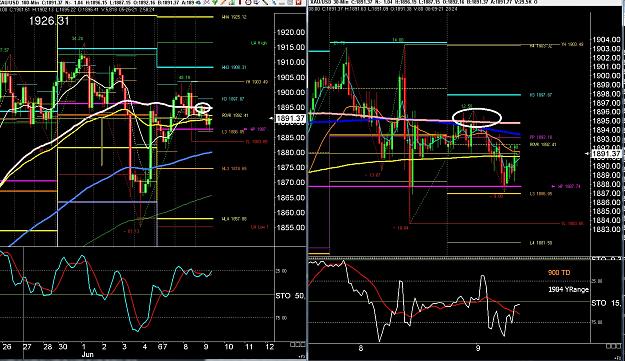The height and width of the screenshot is (361, 625).
Task: Click current price tag 1891.37 on left chart
Action: coord(290,118)
